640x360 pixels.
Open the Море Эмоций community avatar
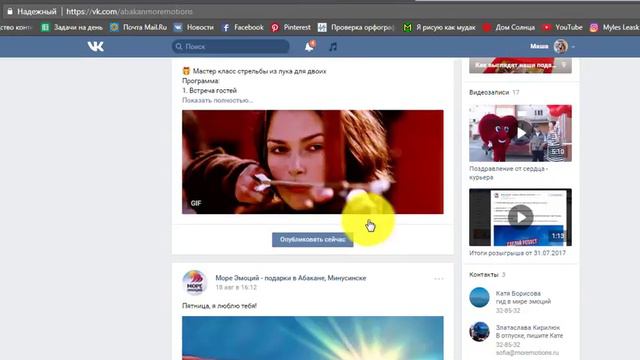tap(195, 282)
